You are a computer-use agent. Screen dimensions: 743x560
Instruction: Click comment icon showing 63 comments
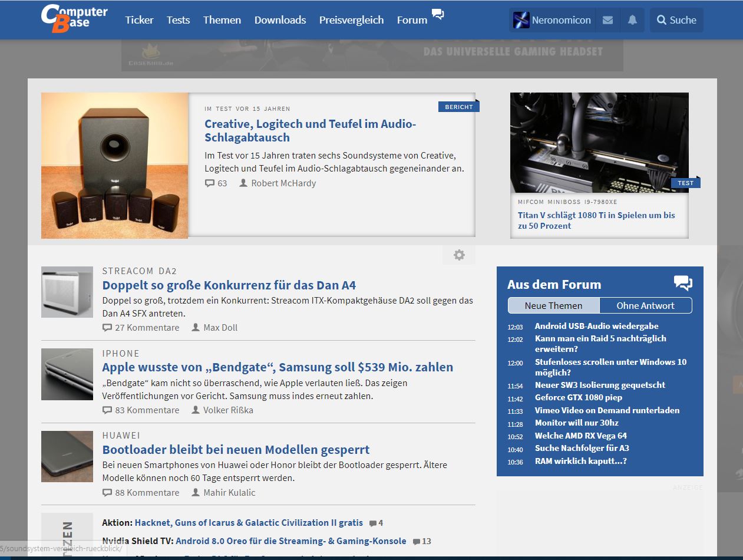pos(210,183)
